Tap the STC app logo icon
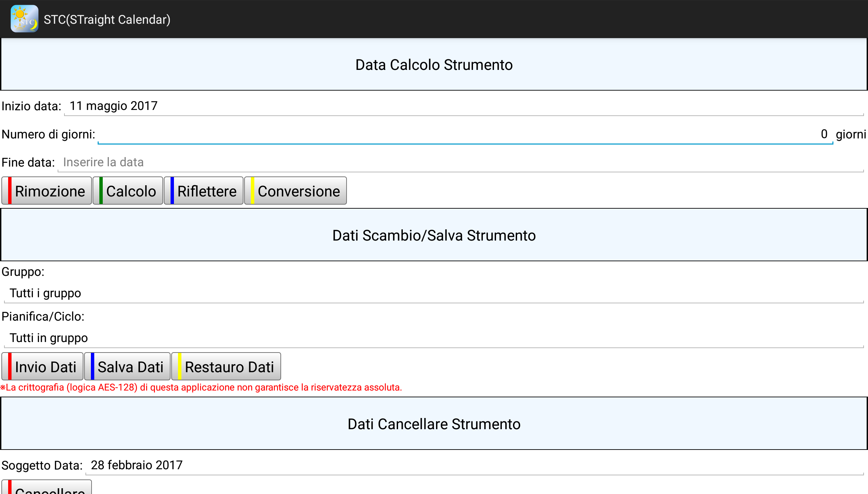This screenshot has width=868, height=494. click(x=24, y=19)
